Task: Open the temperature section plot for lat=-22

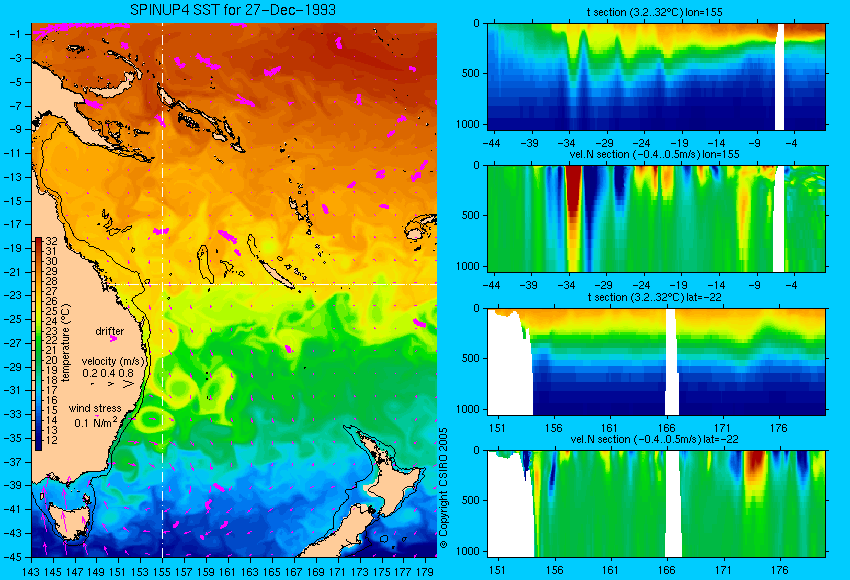Action: (x=656, y=362)
